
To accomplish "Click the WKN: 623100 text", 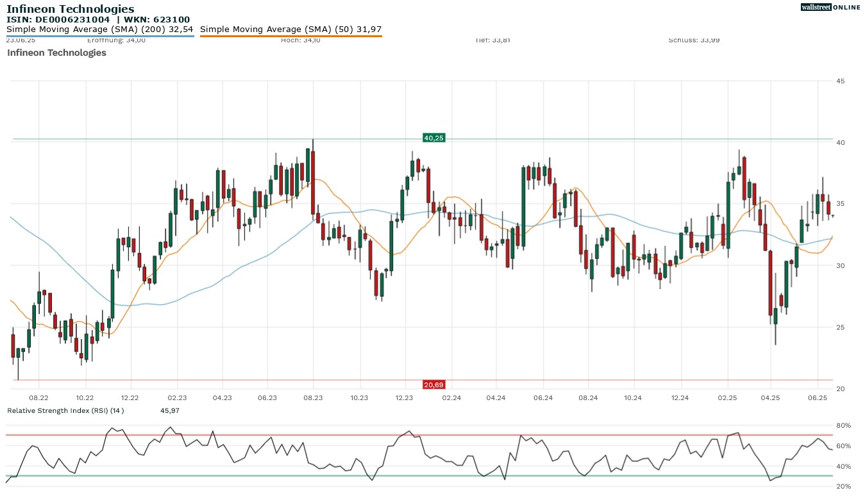I will [x=157, y=20].
